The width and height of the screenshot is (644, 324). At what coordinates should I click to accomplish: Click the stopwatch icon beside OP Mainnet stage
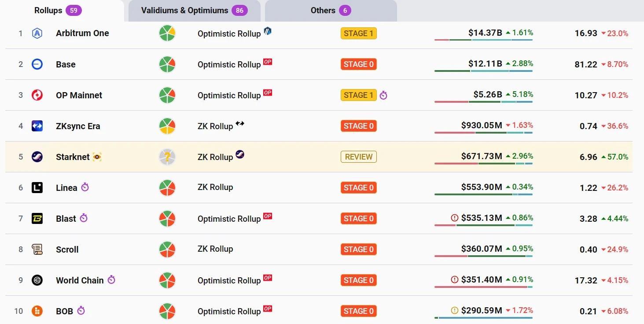[383, 95]
